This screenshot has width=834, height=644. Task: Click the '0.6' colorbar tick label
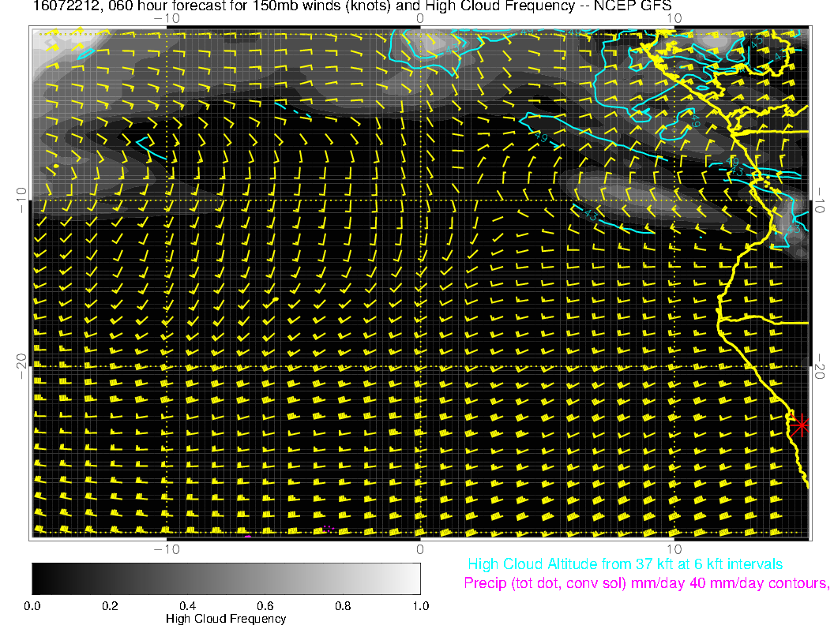[x=265, y=606]
